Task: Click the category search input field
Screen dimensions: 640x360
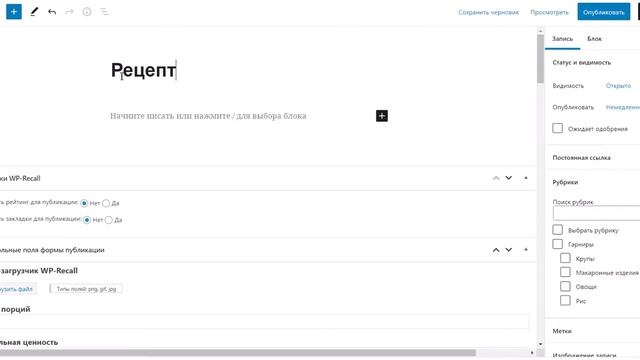Action: click(x=596, y=213)
